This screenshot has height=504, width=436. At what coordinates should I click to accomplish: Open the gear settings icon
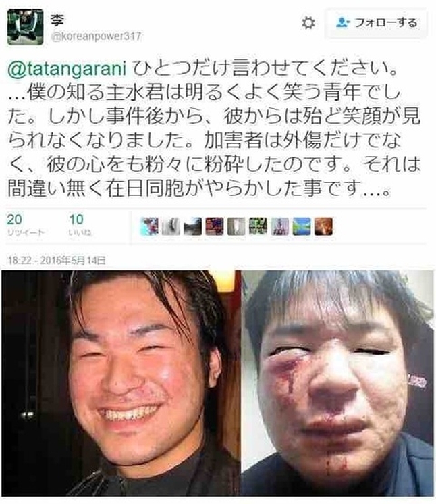point(308,23)
